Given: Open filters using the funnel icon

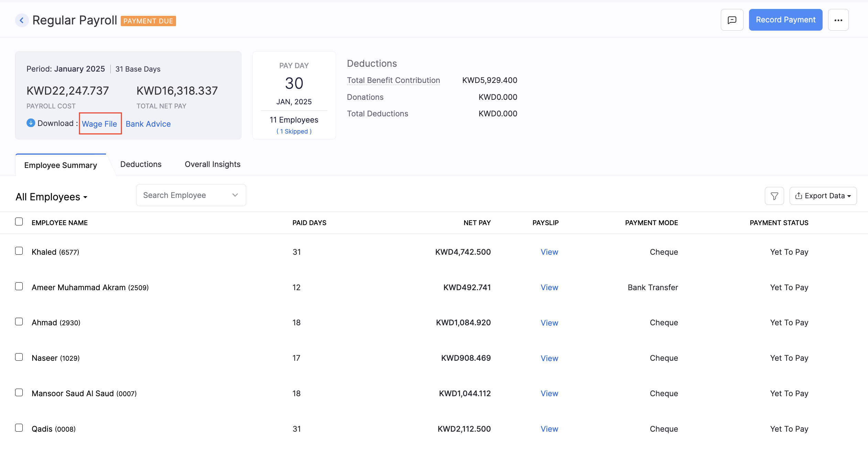Looking at the screenshot, I should pyautogui.click(x=774, y=196).
